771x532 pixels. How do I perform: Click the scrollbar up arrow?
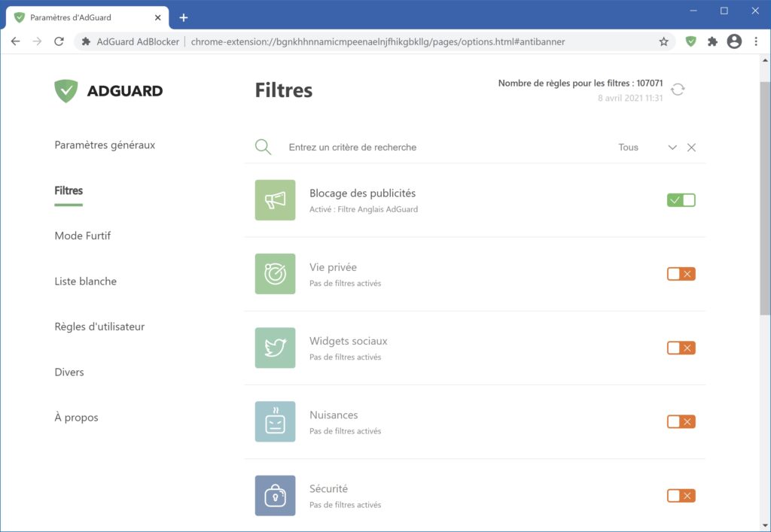click(x=765, y=60)
